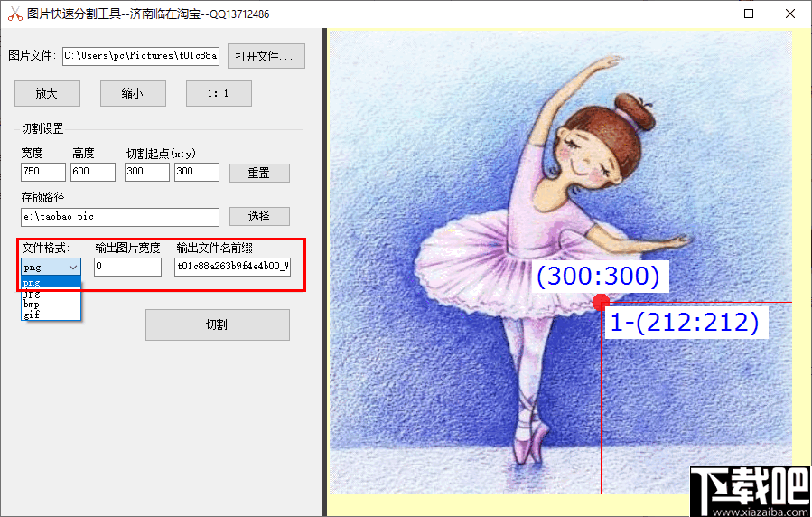Focus the 输出文件名前缀 field
Viewport: 812px width, 517px height.
232,267
